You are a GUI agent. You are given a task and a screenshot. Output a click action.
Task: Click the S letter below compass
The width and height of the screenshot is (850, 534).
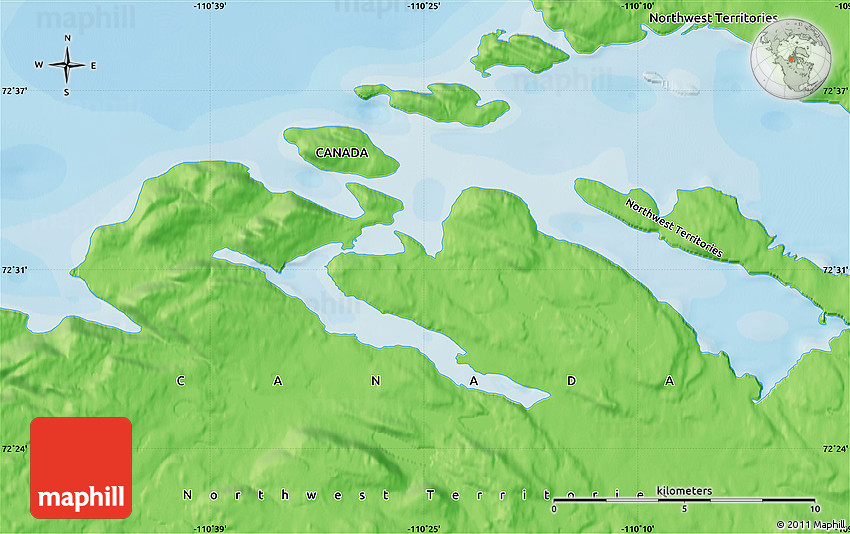[67, 93]
